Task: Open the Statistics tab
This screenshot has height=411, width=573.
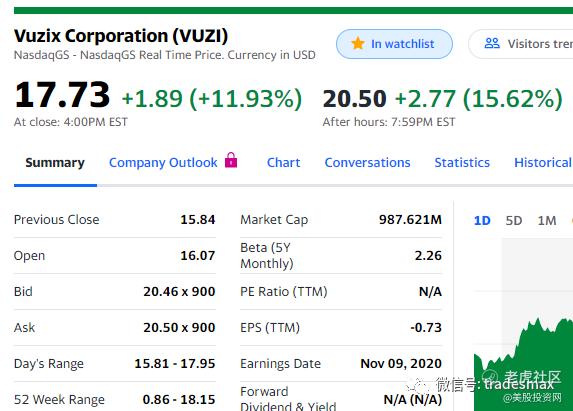Action: 462,163
